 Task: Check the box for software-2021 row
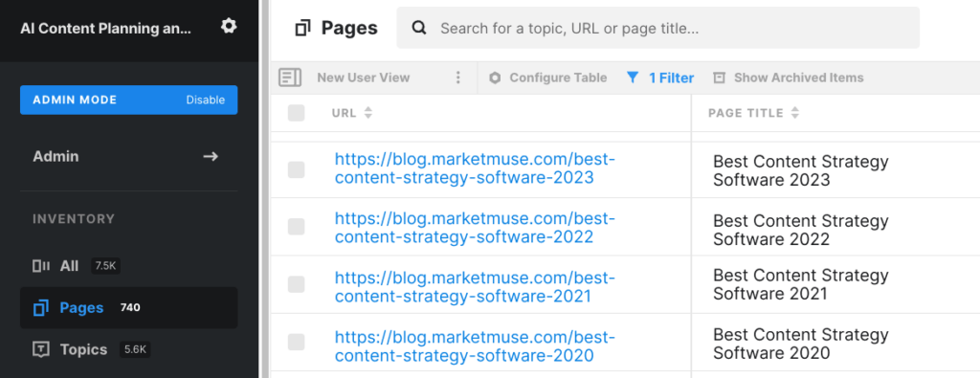point(297,284)
